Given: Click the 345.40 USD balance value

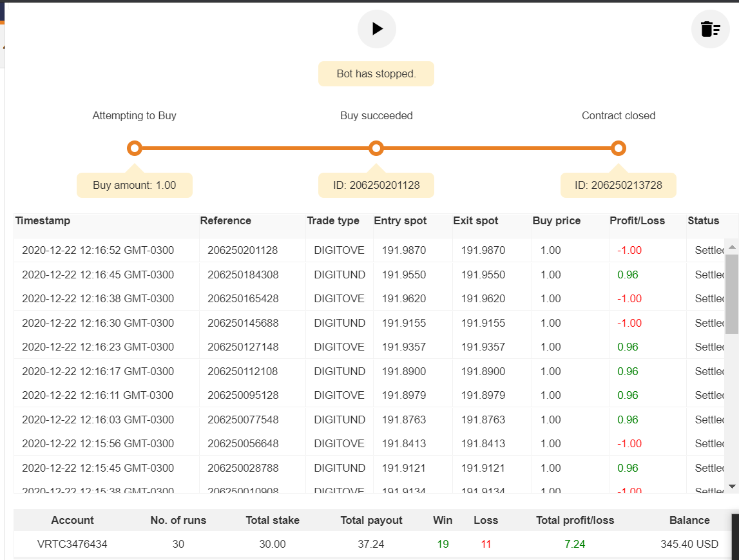Looking at the screenshot, I should (689, 544).
